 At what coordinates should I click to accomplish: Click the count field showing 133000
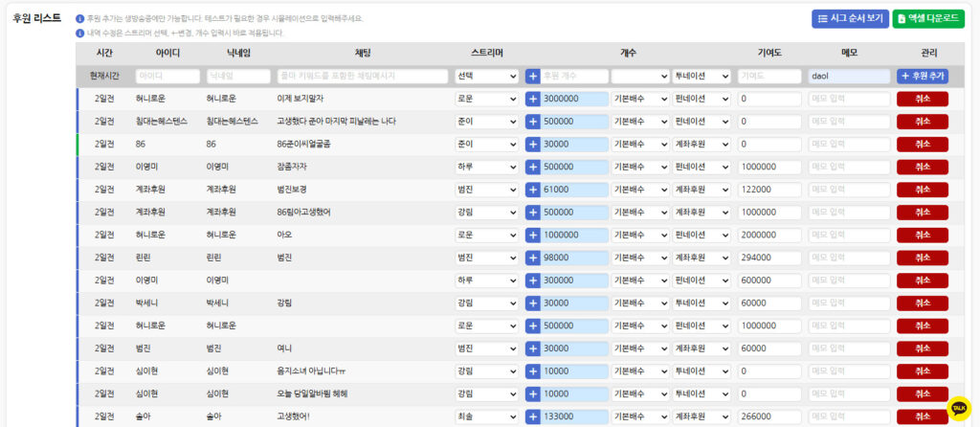pos(574,416)
